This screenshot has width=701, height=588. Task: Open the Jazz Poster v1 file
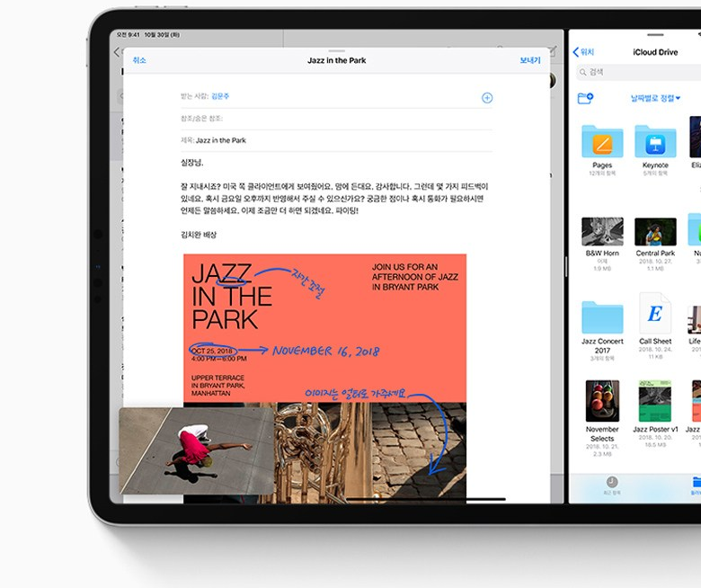click(x=655, y=401)
